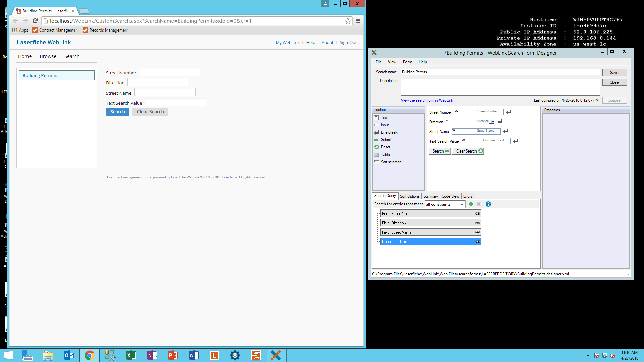644x362 pixels.
Task: Show hidden icons in the system tray
Action: 588,355
